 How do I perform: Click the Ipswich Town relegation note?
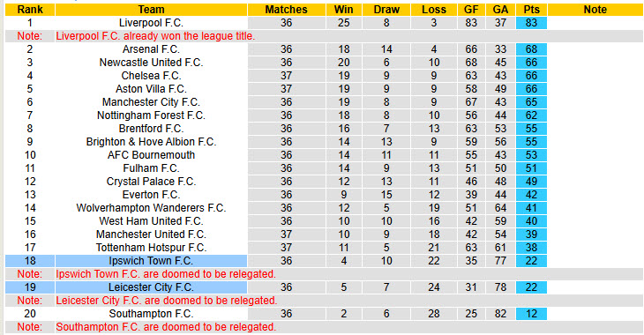coord(166,274)
